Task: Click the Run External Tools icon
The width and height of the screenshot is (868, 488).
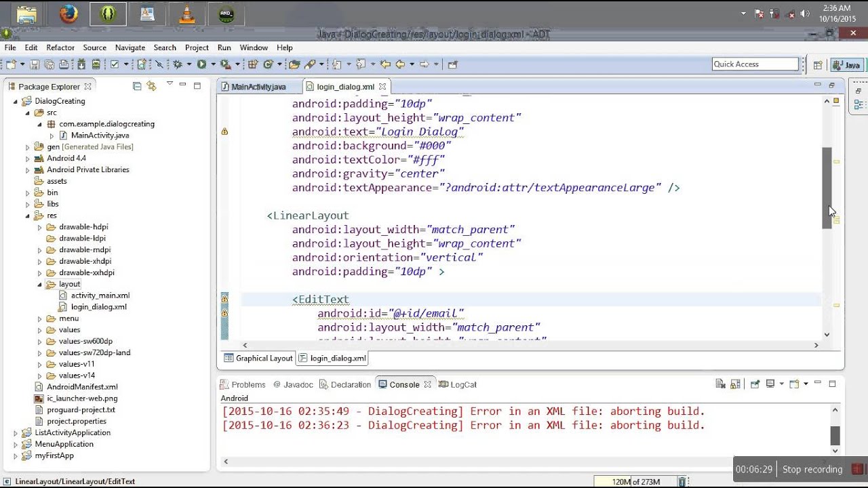Action: tap(225, 64)
